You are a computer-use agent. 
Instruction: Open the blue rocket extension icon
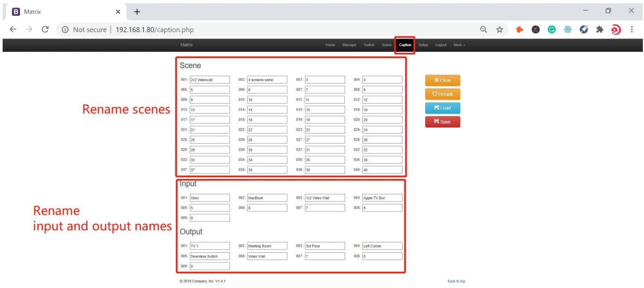[x=584, y=30]
